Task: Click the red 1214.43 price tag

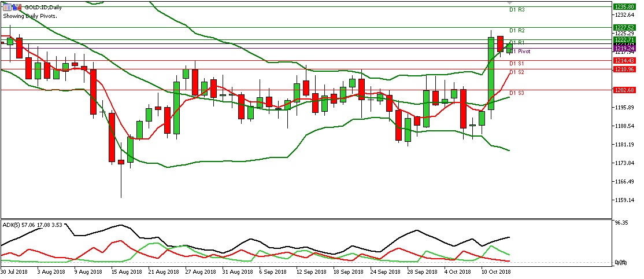Action: [626, 60]
